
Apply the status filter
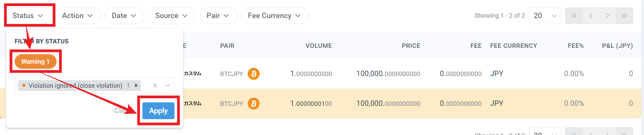click(x=158, y=111)
